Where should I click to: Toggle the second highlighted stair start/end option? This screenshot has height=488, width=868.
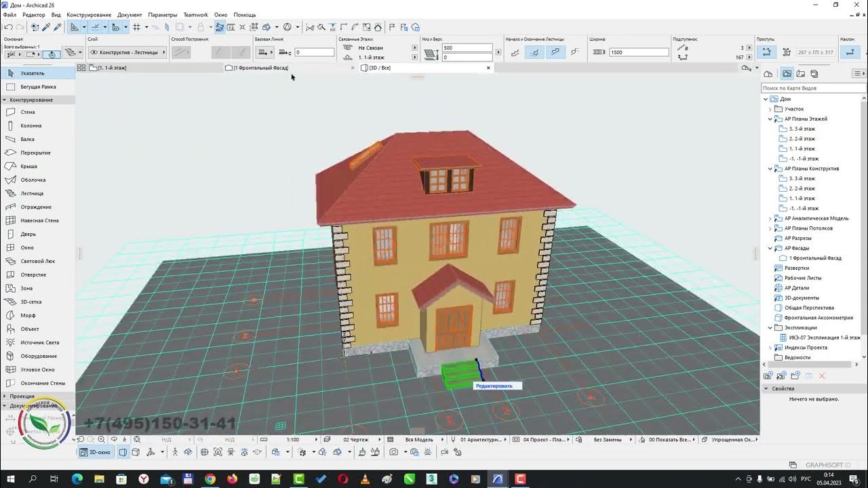pos(535,52)
